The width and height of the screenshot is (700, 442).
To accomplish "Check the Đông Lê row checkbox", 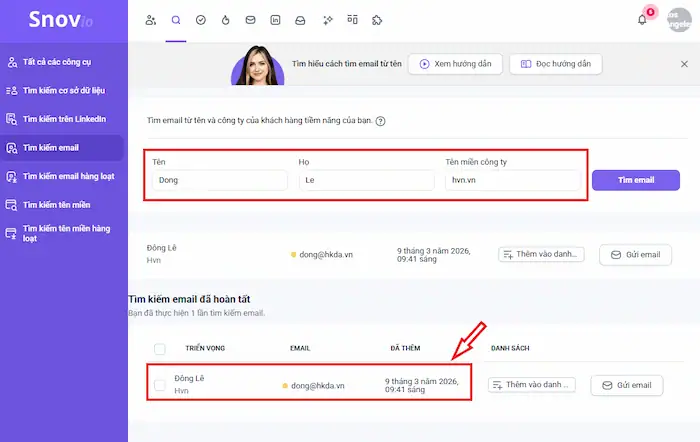I will click(160, 385).
